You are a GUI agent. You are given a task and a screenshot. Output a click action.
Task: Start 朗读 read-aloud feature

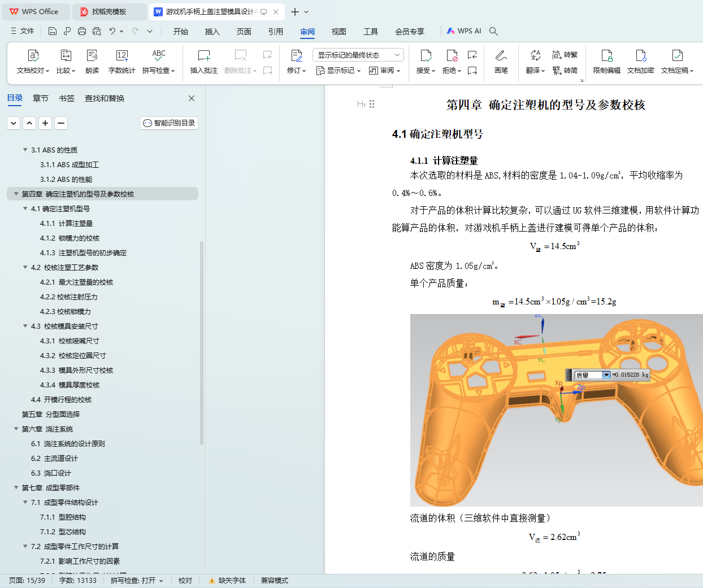pyautogui.click(x=92, y=62)
